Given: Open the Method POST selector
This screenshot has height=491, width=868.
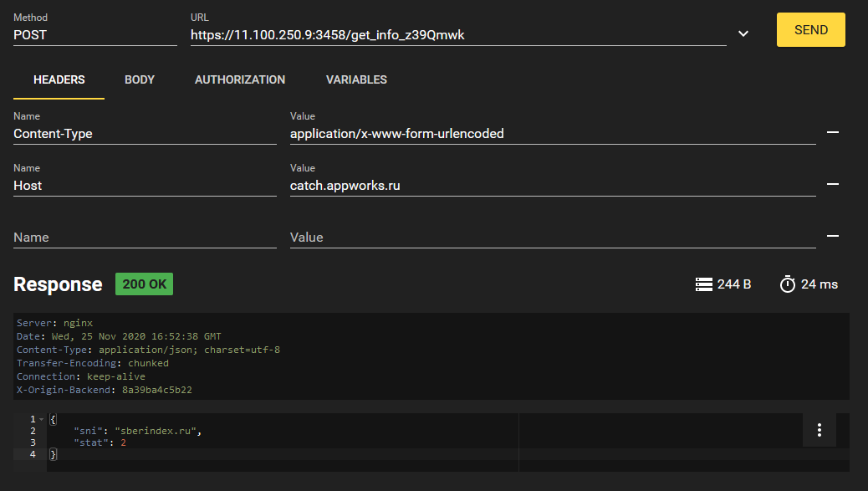Looking at the screenshot, I should coord(94,35).
